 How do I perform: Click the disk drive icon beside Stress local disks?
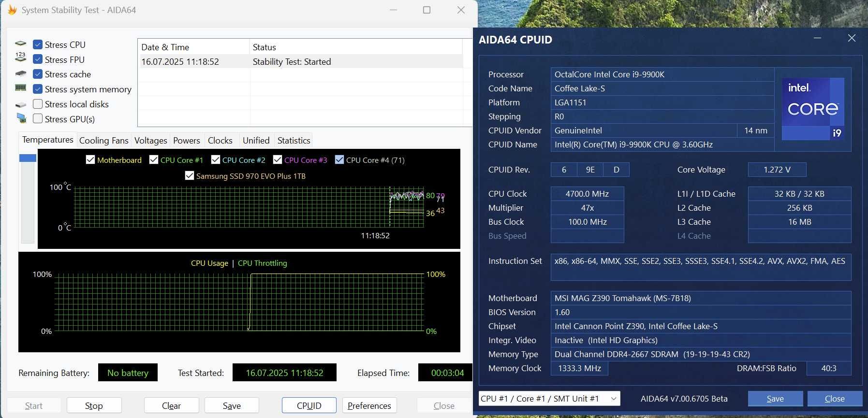(x=21, y=104)
